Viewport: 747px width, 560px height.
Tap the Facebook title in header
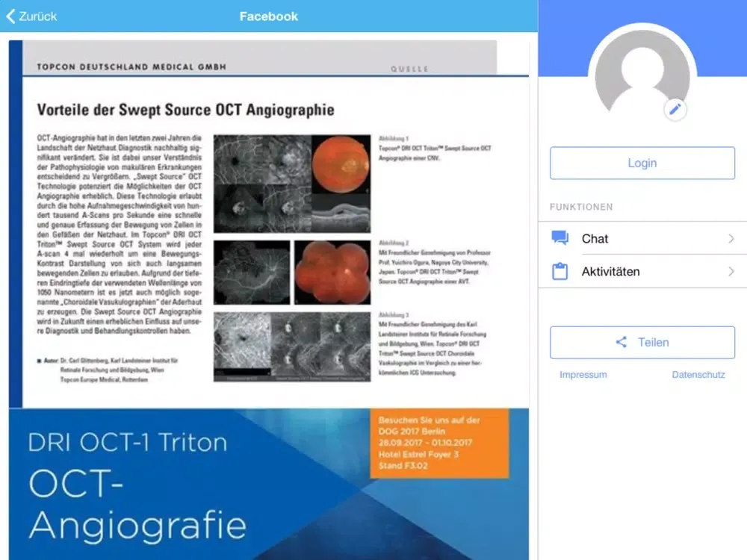[x=269, y=16]
